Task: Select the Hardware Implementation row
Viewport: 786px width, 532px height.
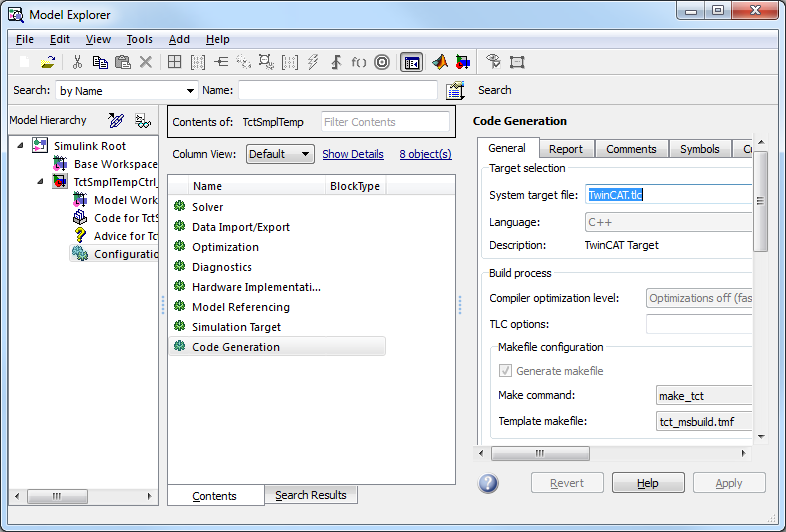Action: (x=277, y=287)
